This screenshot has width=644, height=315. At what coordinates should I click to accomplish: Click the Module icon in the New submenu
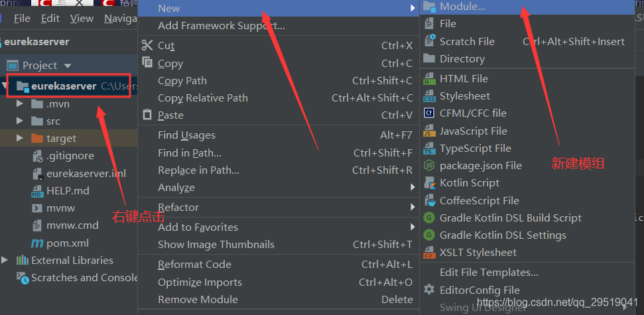coord(429,7)
